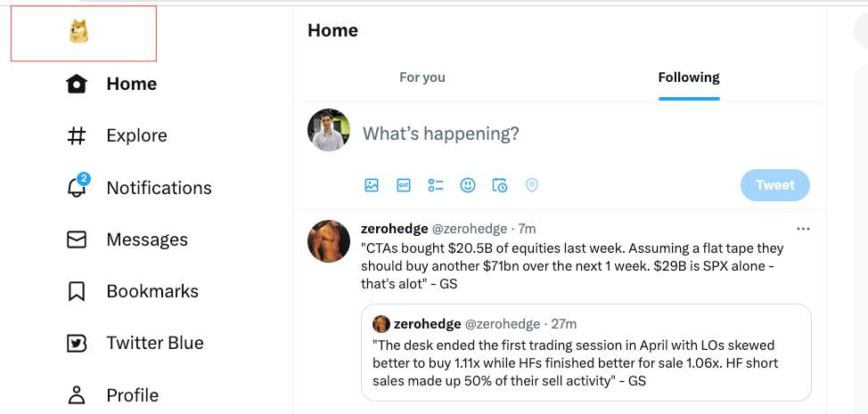Open the Bookmarks icon
This screenshot has height=414, width=868.
(77, 291)
